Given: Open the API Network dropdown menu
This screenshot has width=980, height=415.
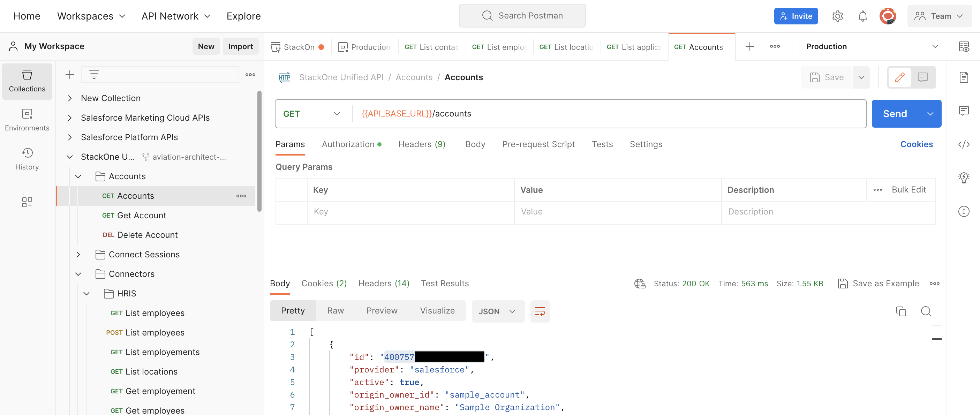Looking at the screenshot, I should pos(176,16).
